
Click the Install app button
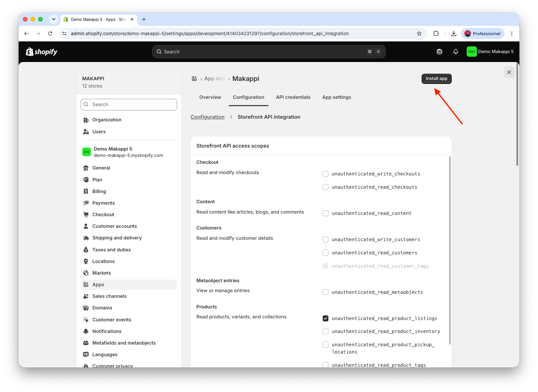pos(437,79)
